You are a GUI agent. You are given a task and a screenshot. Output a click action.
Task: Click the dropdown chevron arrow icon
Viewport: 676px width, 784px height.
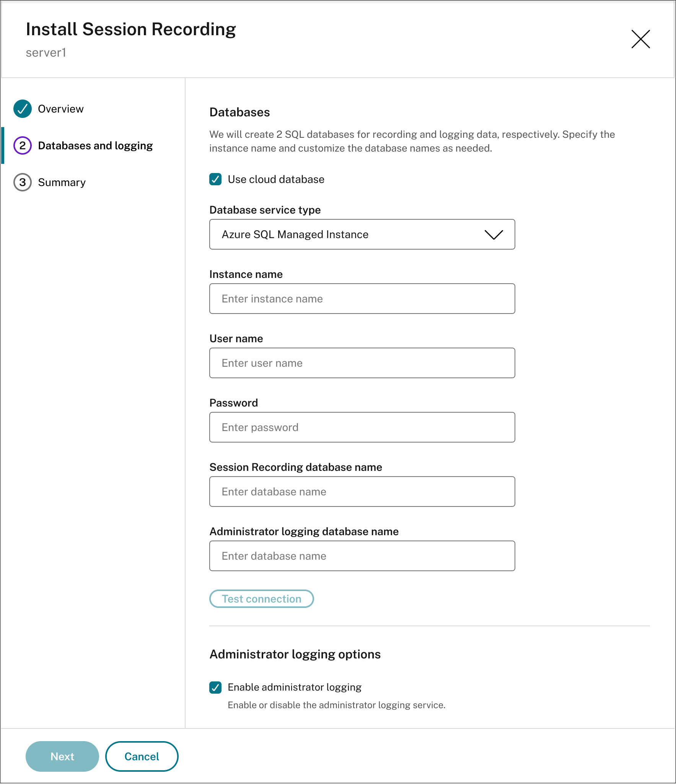(x=494, y=235)
